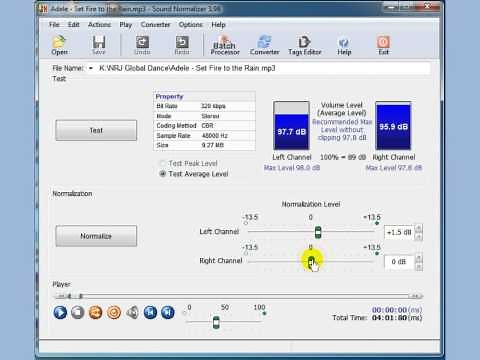480x360 pixels.
Task: Decrease Right Channel dB with down arrow
Action: coord(419,266)
